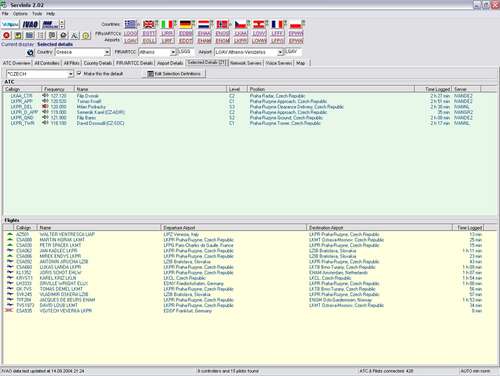Click the Position column header in ATC list
Image resolution: width=500 pixels, height=376 pixels.
[x=331, y=89]
